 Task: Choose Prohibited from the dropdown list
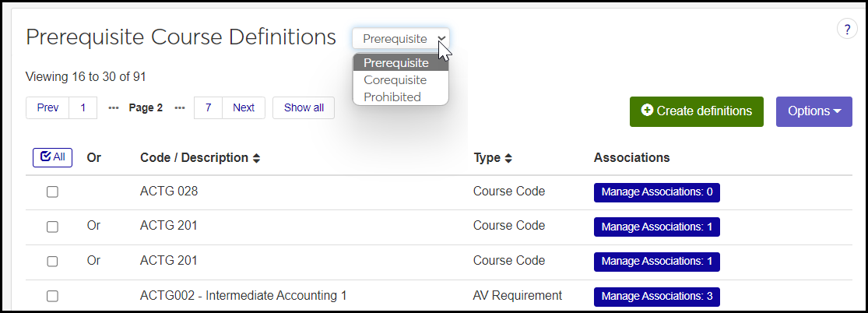392,97
